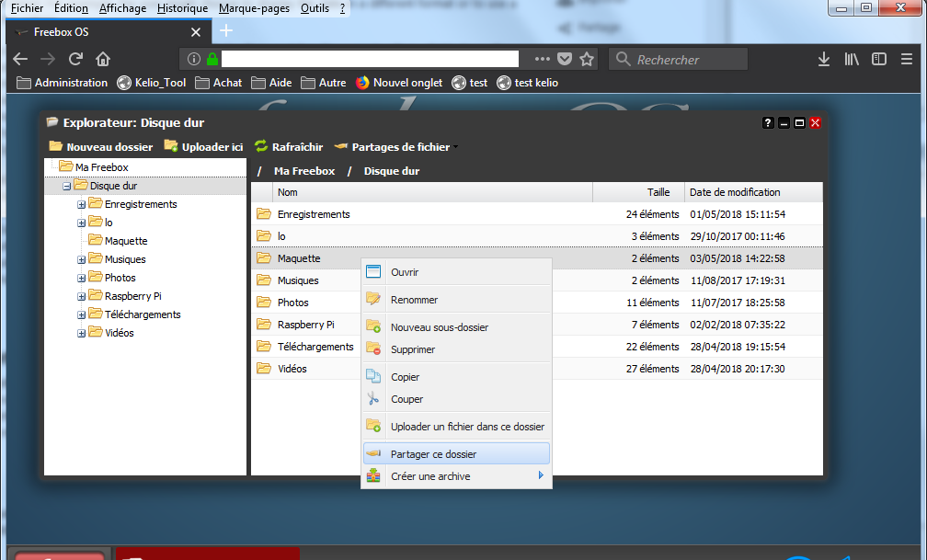
Task: Click date 29/10/2017 00:11:46 of lo row
Action: (738, 236)
